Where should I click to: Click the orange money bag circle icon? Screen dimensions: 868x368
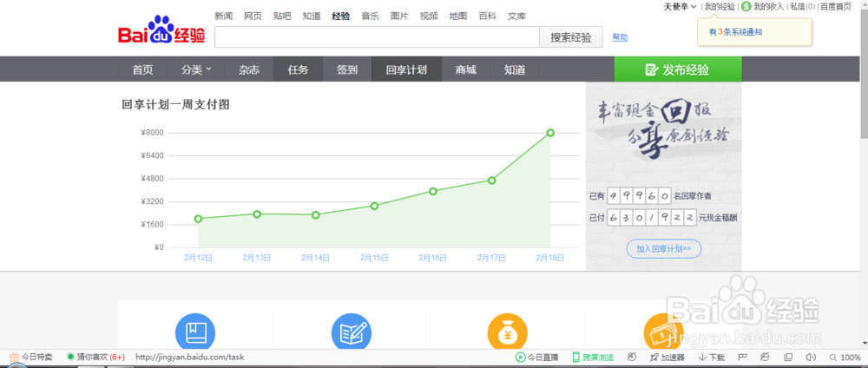(508, 333)
